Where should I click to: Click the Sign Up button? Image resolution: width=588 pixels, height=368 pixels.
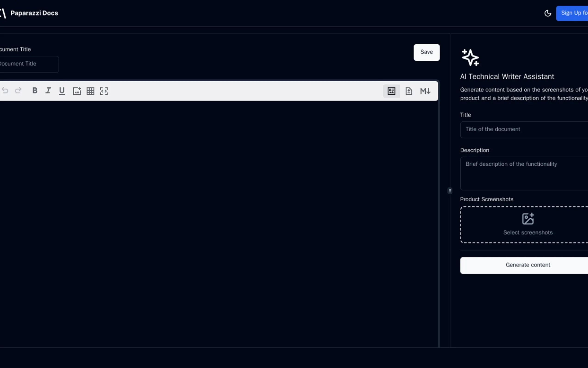tap(574, 13)
